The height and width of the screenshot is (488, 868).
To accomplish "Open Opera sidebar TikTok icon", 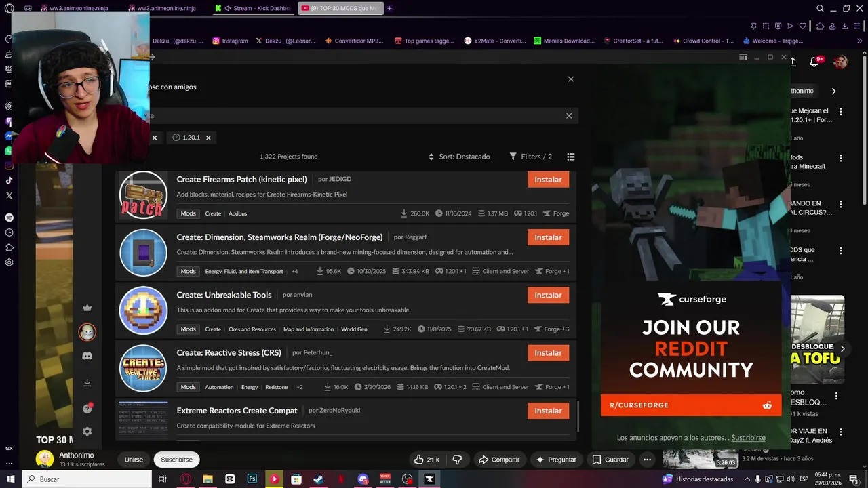I will tap(9, 180).
